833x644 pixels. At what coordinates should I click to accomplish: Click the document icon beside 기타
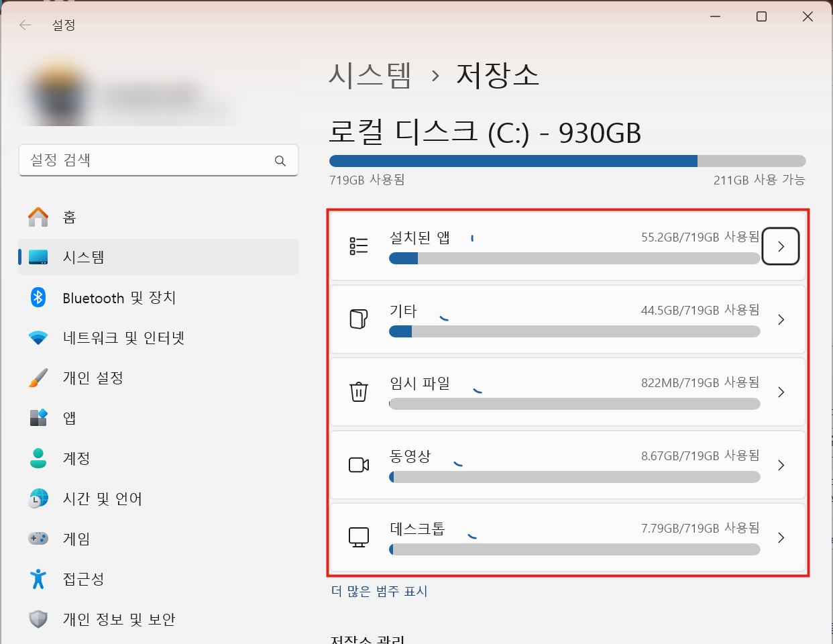click(x=359, y=319)
